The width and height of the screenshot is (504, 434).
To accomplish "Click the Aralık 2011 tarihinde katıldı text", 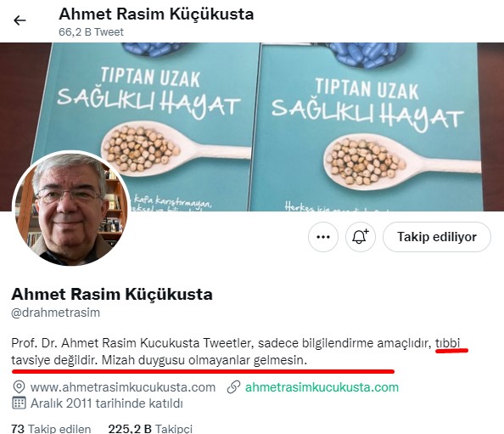I will [107, 403].
